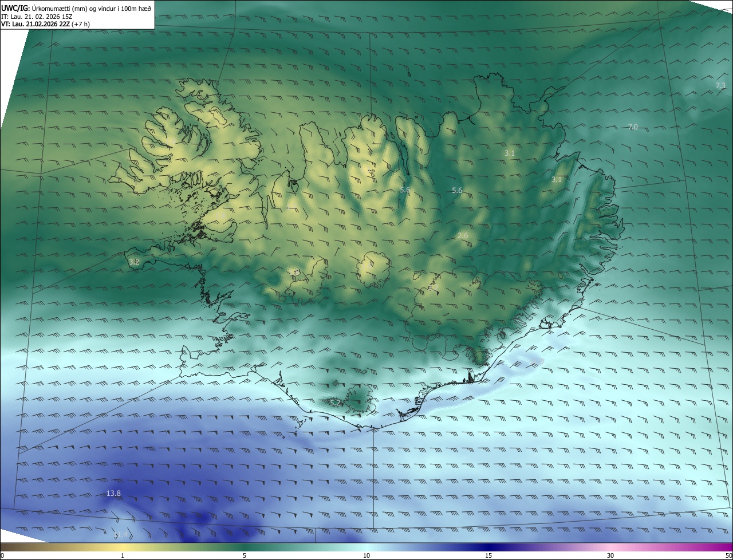The image size is (733, 560).
Task: Click the 5.2 precipitation value label
Action: [x=335, y=403]
